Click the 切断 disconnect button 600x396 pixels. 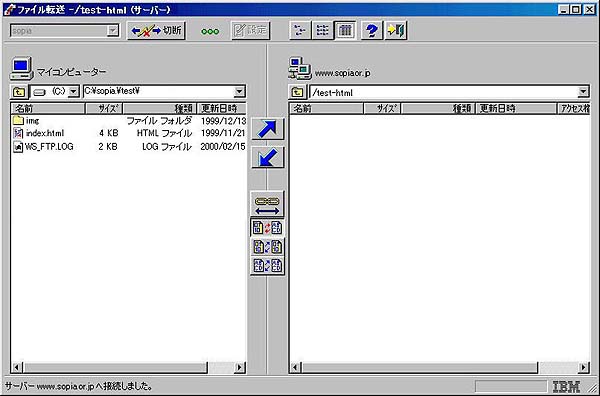[x=156, y=31]
